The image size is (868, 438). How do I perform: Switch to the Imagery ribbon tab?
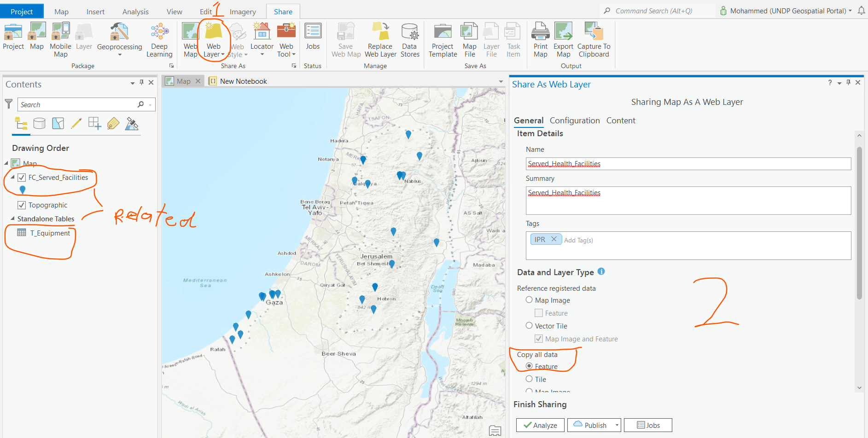243,12
